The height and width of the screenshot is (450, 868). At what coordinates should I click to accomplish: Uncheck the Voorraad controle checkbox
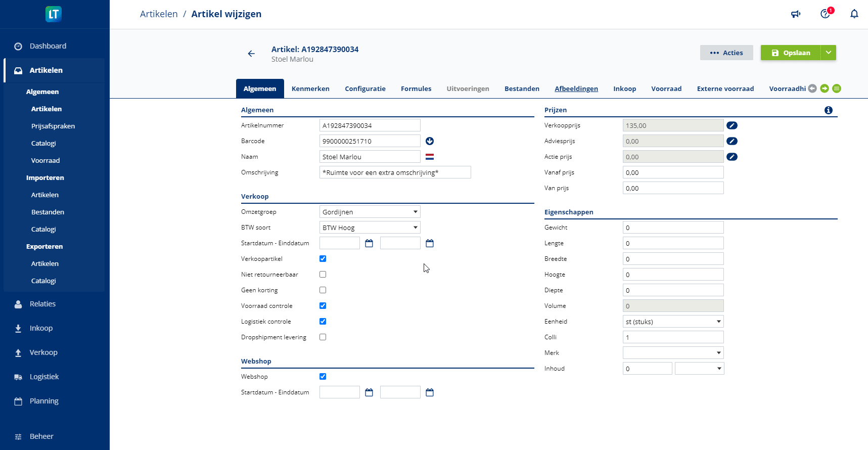point(323,306)
